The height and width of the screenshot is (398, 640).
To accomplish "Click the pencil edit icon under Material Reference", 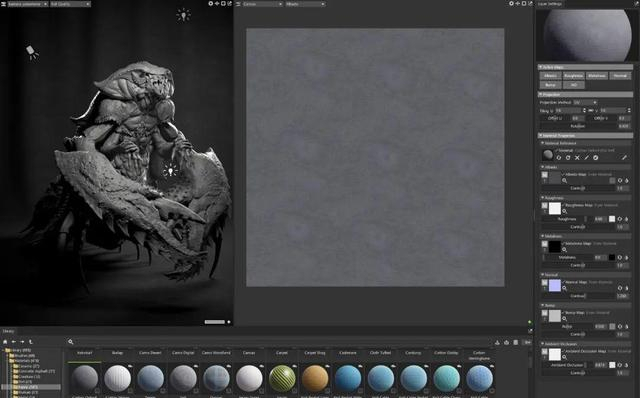I will pos(587,158).
